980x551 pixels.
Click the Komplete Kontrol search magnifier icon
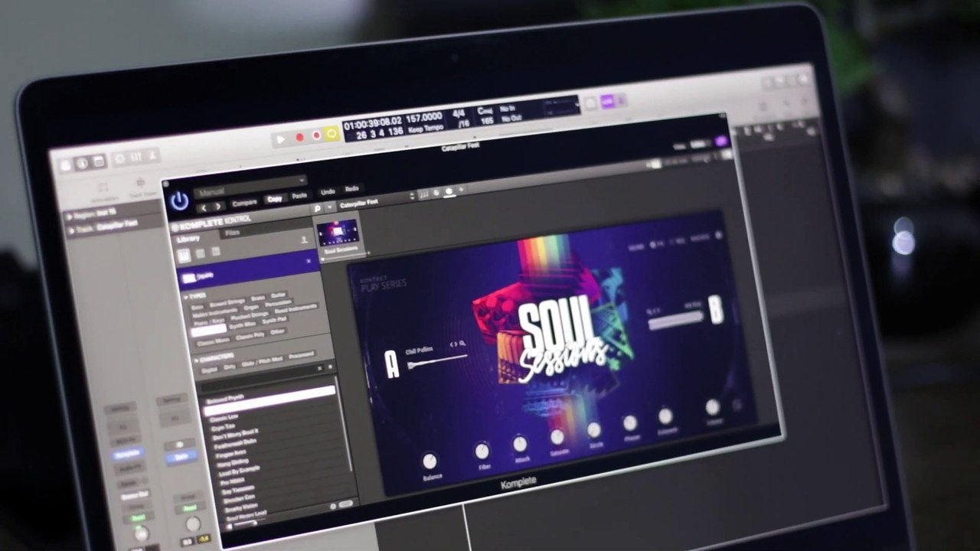pos(317,208)
